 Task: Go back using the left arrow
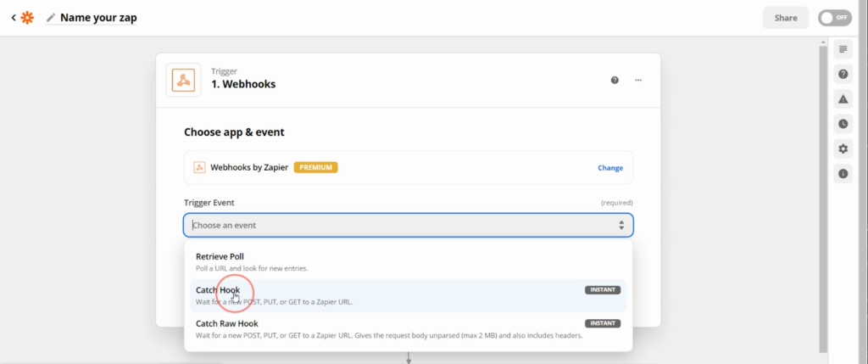coord(14,18)
